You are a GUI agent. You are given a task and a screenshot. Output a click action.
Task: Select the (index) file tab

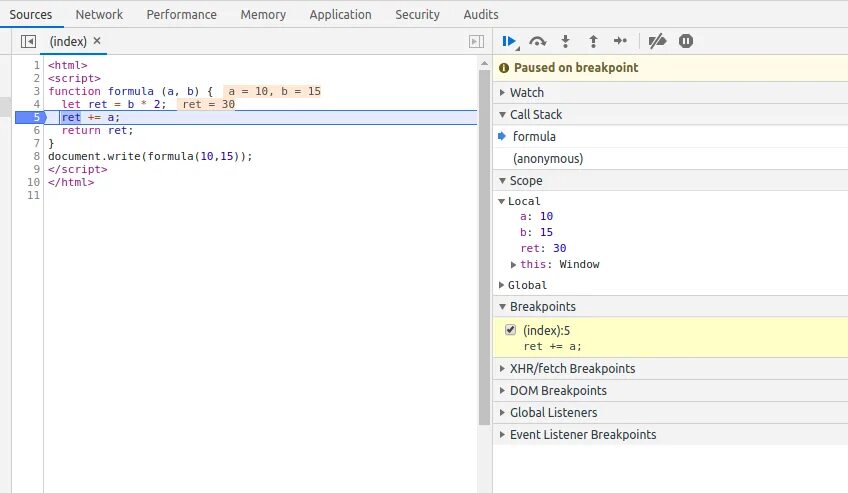pos(68,42)
